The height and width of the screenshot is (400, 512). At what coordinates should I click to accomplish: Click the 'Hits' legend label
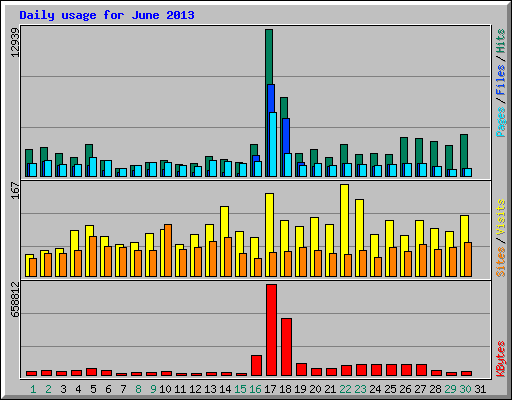pos(500,41)
